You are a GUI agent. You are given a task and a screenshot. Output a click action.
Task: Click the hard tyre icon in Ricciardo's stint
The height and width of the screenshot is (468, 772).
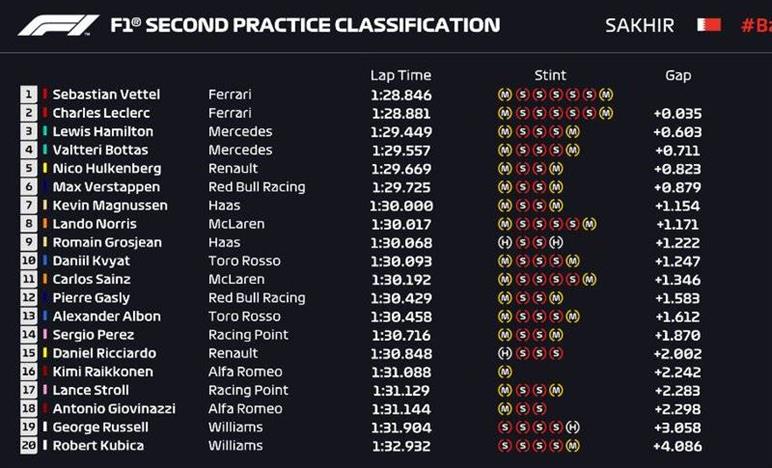coord(504,353)
